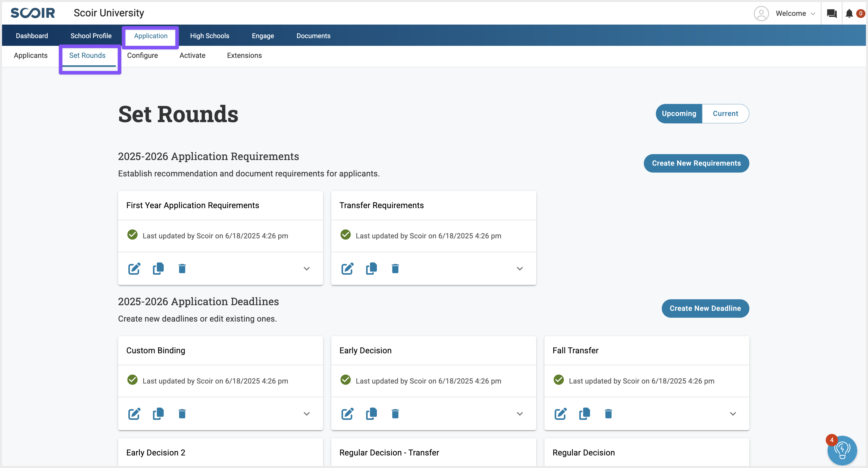Duplicate Fall Transfer deadline
This screenshot has height=468, width=868.
point(585,414)
